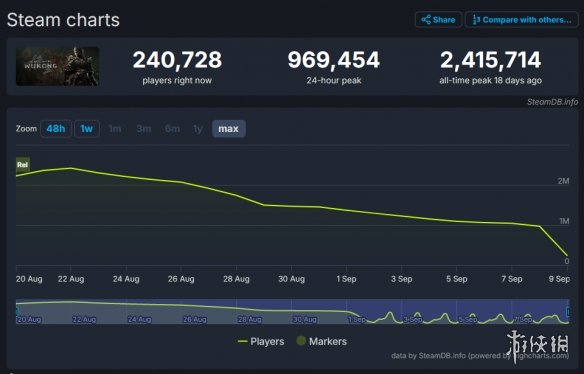Select the 48h zoom range
Screen dimensions: 584x374
(56, 129)
